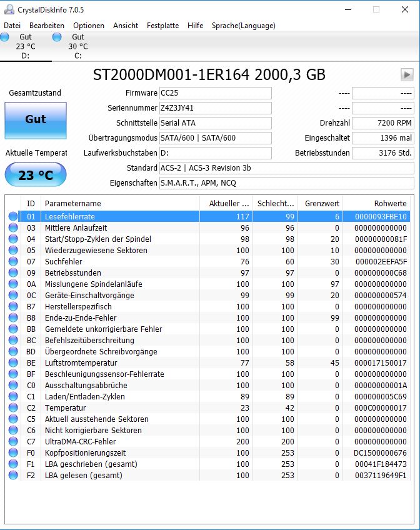Click status orb for Luftstromtemperatur
Image resolution: width=420 pixels, height=530 pixels.
(x=13, y=362)
